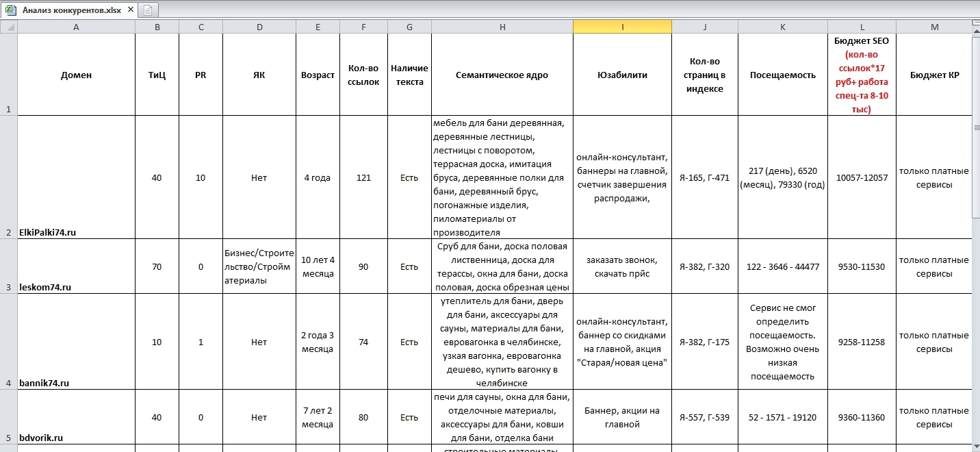Select column L header
This screenshot has height=452, width=980.
pyautogui.click(x=862, y=27)
